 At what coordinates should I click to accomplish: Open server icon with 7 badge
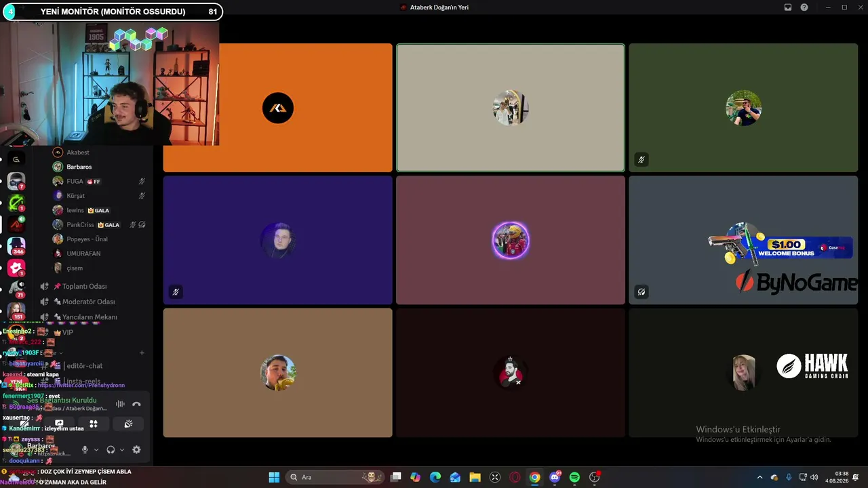(x=16, y=181)
